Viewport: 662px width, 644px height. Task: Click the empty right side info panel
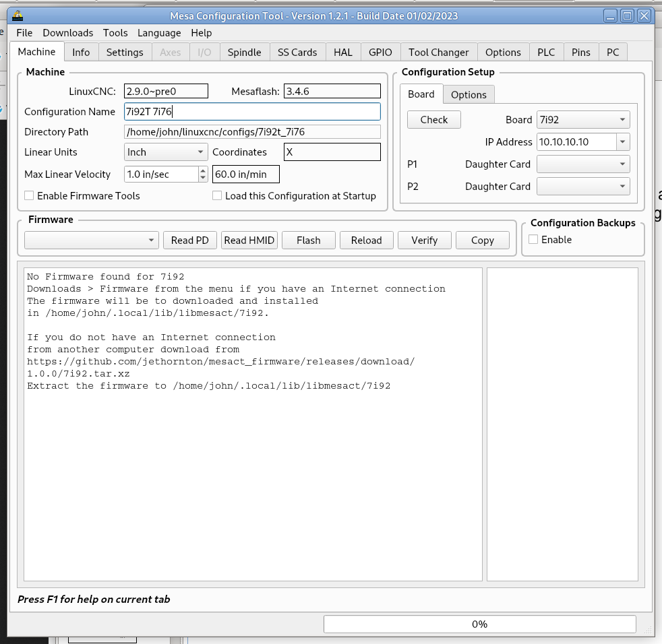point(562,424)
